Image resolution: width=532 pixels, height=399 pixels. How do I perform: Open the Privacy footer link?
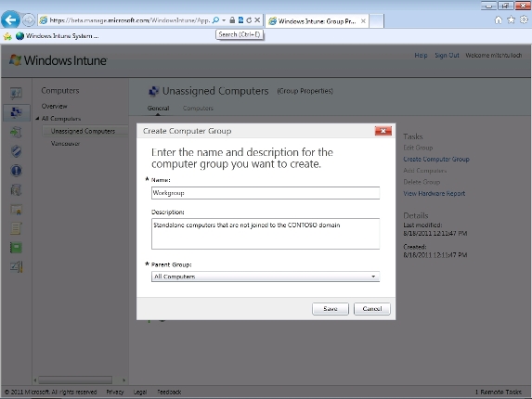pos(115,392)
